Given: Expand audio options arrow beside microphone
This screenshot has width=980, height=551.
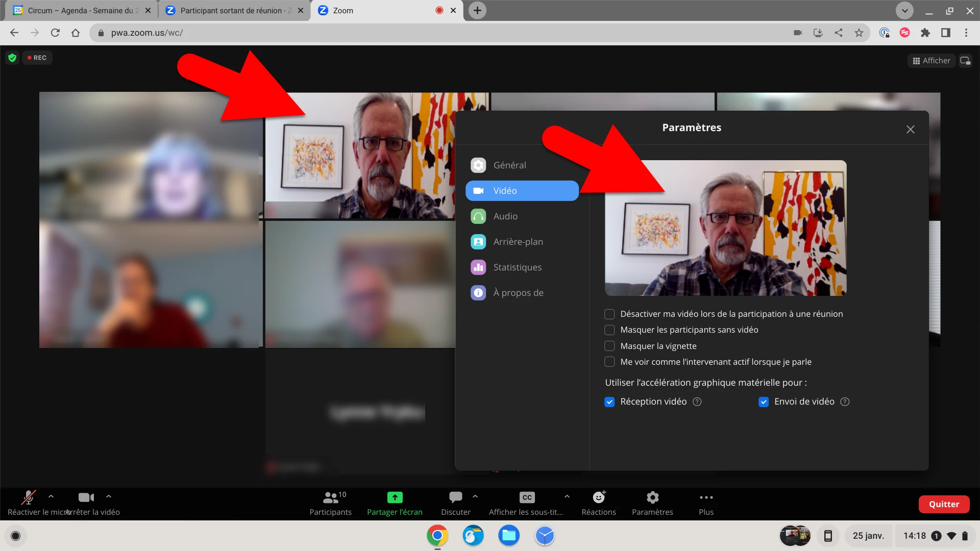Looking at the screenshot, I should click(x=51, y=495).
